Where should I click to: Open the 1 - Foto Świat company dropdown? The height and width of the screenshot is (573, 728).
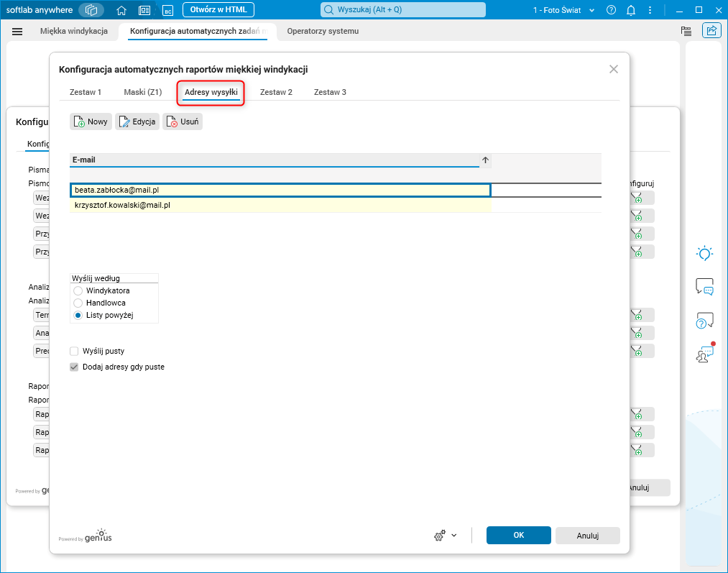click(x=563, y=10)
